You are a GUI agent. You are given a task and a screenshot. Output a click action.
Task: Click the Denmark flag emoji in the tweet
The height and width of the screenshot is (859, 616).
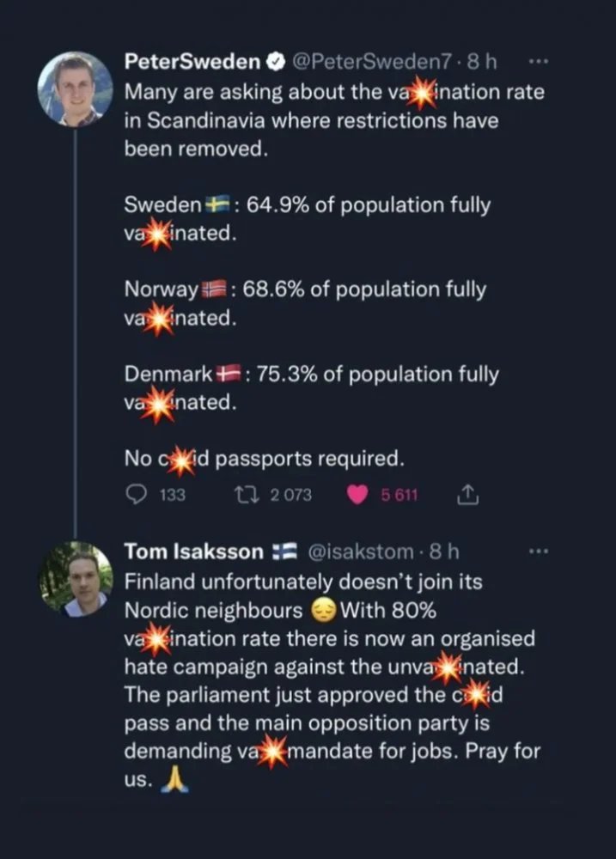coord(228,375)
